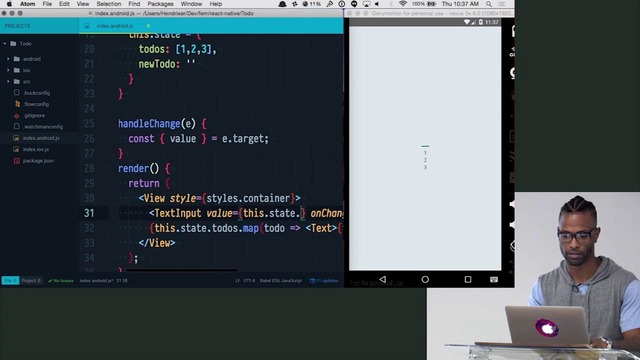Click the battery 100% indicator
The width and height of the screenshot is (640, 360).
[x=424, y=4]
